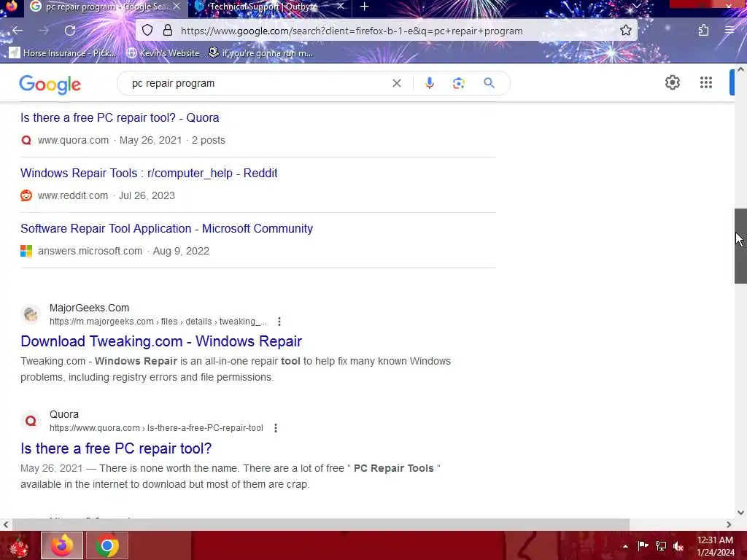Click the vertical scrollbar down arrow
The image size is (747, 560).
pyautogui.click(x=740, y=513)
